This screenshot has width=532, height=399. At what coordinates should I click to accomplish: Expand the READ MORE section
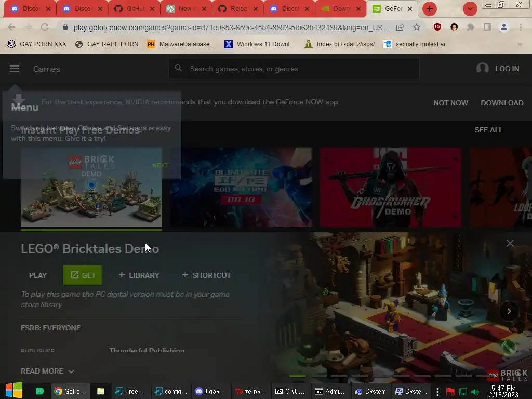pos(47,371)
